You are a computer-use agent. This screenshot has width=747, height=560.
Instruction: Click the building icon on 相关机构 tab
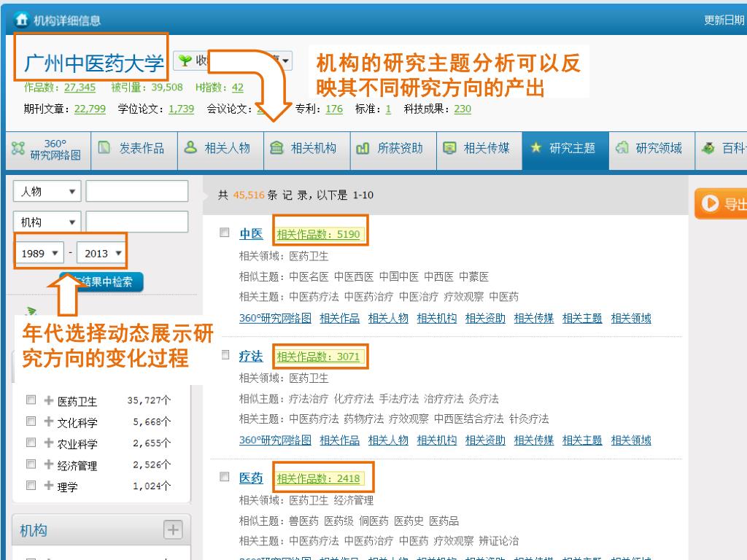click(x=276, y=147)
